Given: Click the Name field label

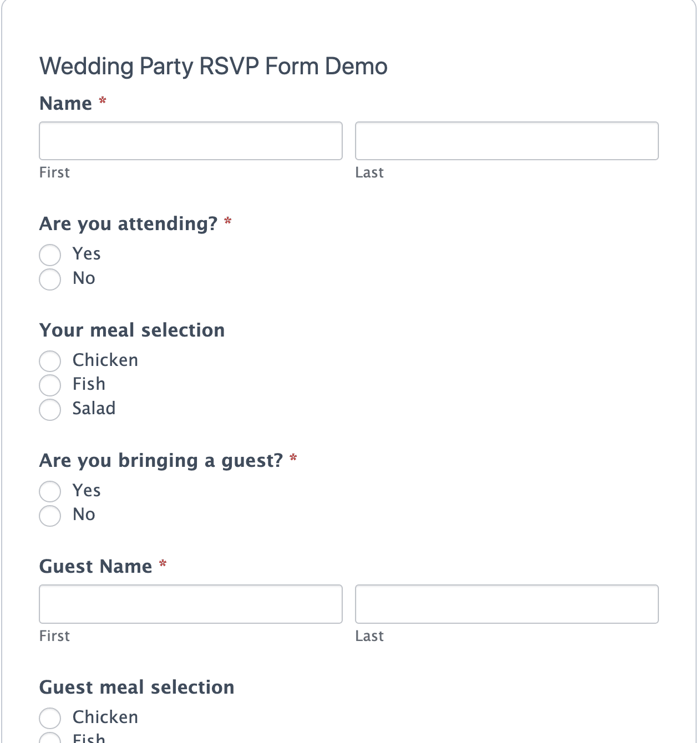Looking at the screenshot, I should (65, 103).
